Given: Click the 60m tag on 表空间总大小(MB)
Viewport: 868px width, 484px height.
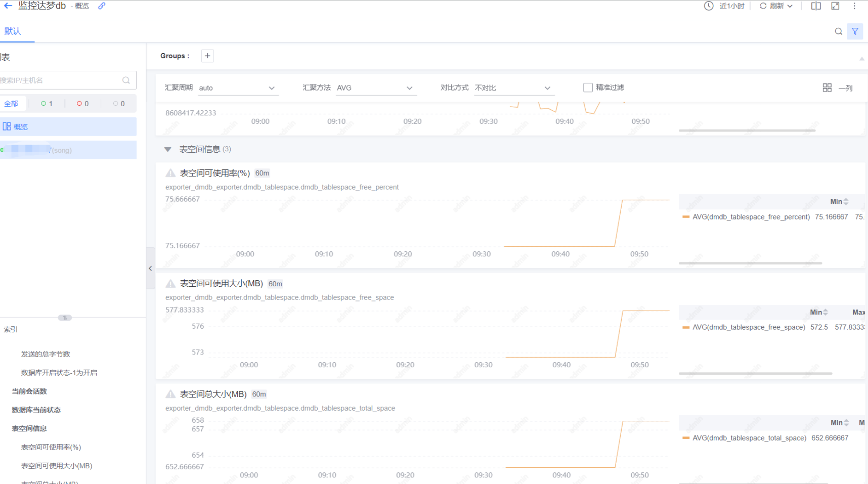Looking at the screenshot, I should pos(259,394).
